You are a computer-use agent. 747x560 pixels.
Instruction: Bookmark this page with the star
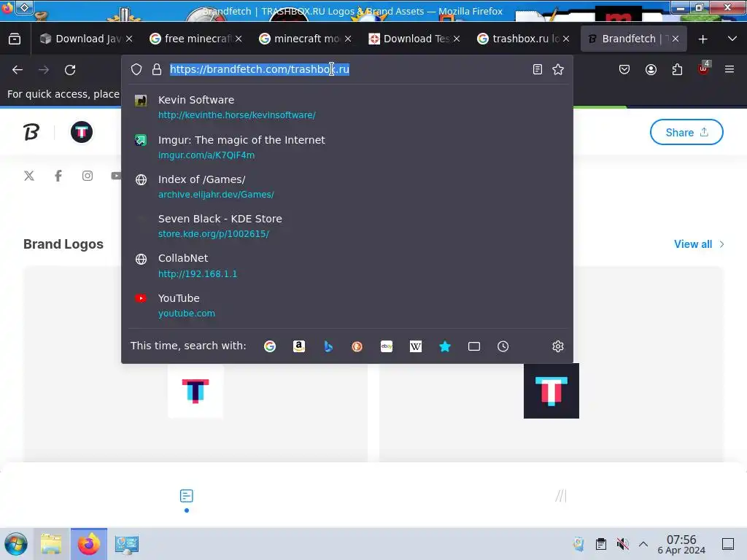click(558, 69)
